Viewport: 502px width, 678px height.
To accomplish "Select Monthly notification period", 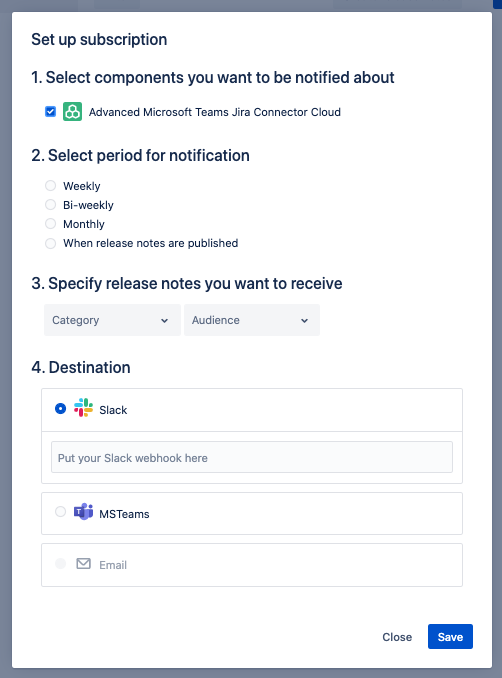I will click(x=51, y=224).
